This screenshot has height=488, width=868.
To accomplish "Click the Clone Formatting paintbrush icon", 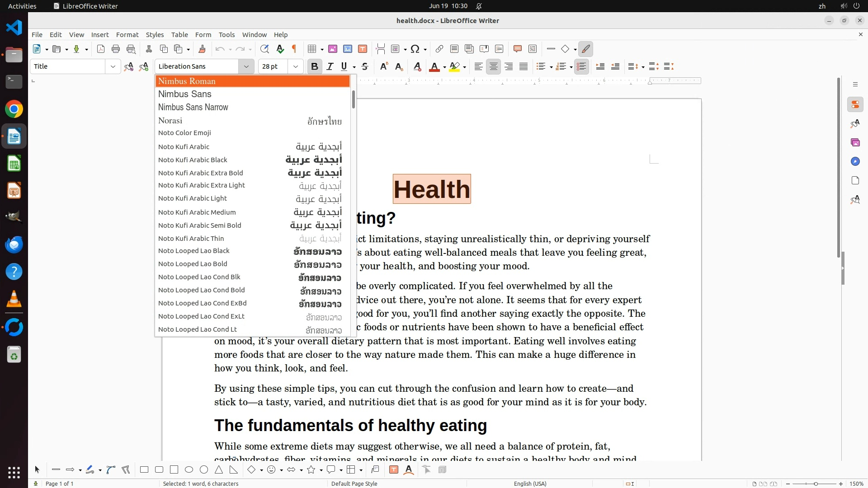I will 202,49.
